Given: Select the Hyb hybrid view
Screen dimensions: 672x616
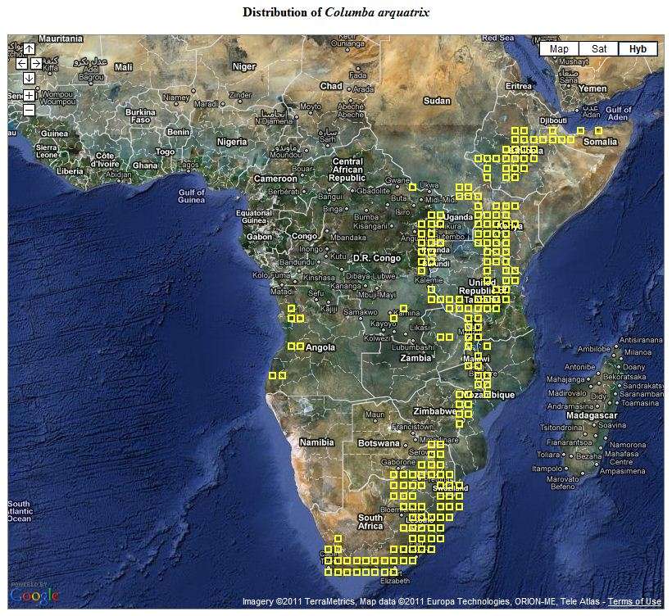Looking at the screenshot, I should click(x=638, y=49).
